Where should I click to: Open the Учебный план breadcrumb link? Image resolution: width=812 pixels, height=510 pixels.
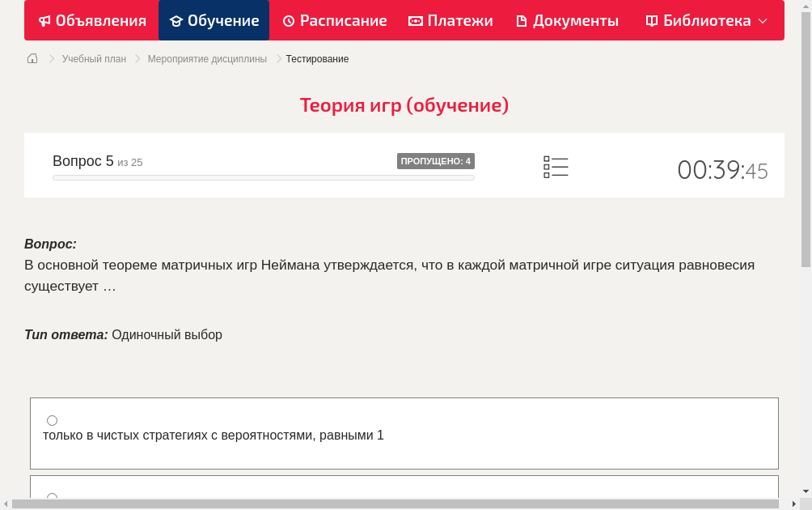[94, 59]
